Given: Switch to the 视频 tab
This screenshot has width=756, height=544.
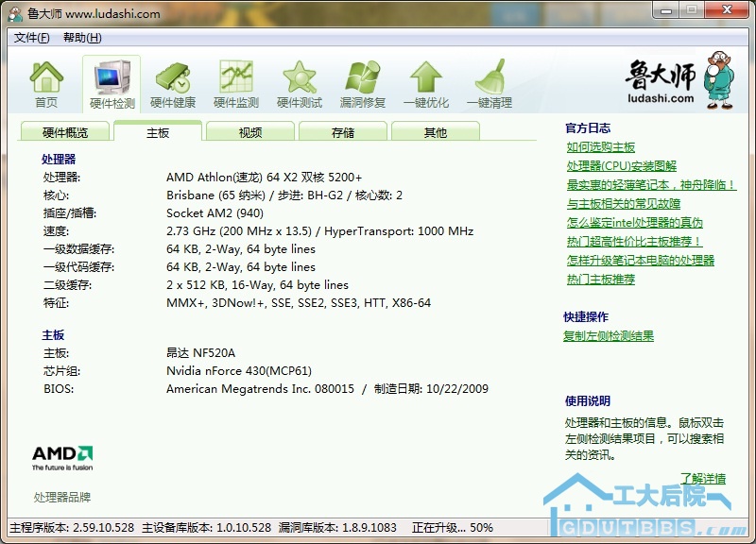Looking at the screenshot, I should click(250, 133).
